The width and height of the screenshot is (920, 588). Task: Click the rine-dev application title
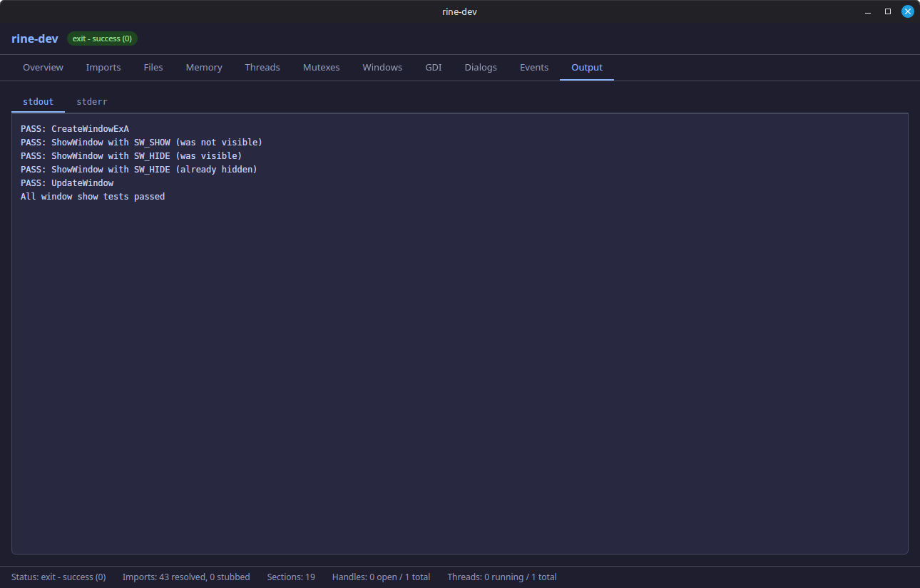coord(34,38)
